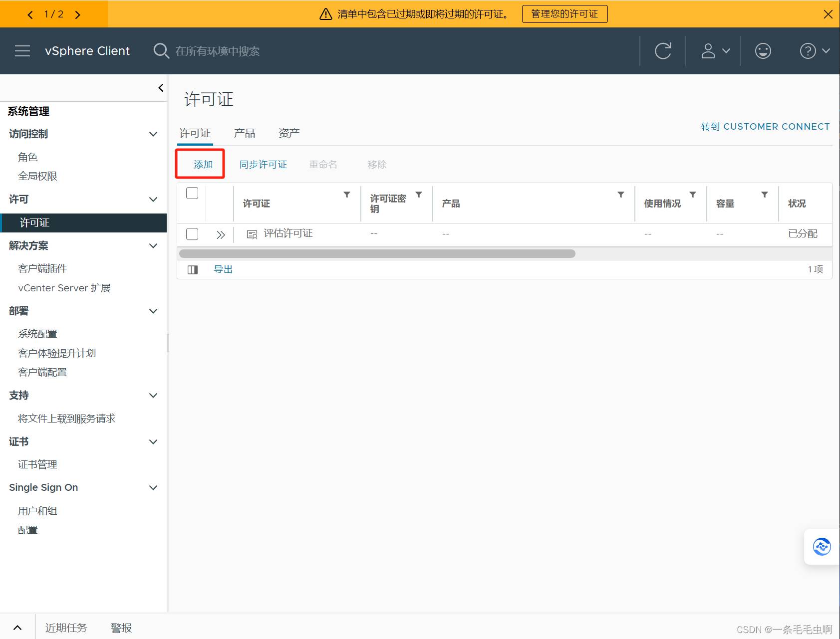Switch to the 产品 tab
The image size is (840, 639).
point(244,133)
